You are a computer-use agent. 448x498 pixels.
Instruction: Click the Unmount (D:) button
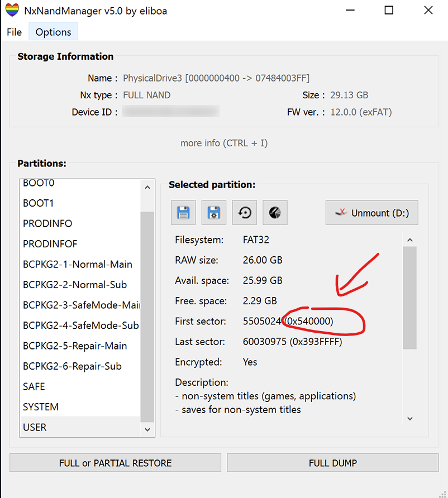(371, 213)
